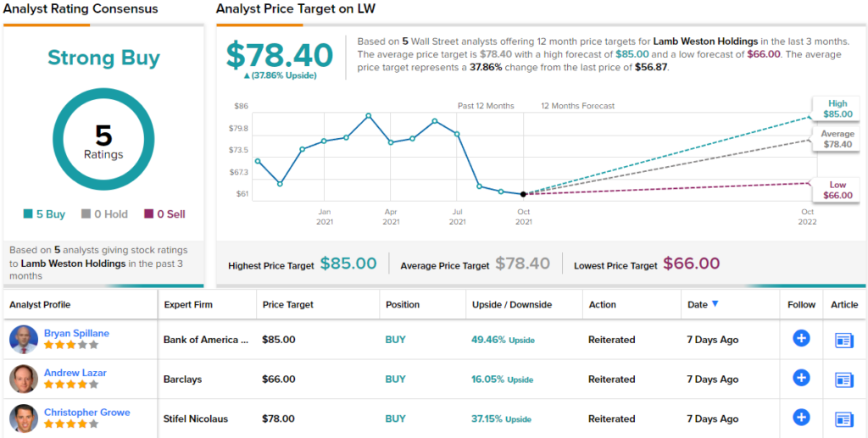868x438 pixels.
Task: Open the Stifel Nicolaus article icon
Action: click(x=844, y=418)
